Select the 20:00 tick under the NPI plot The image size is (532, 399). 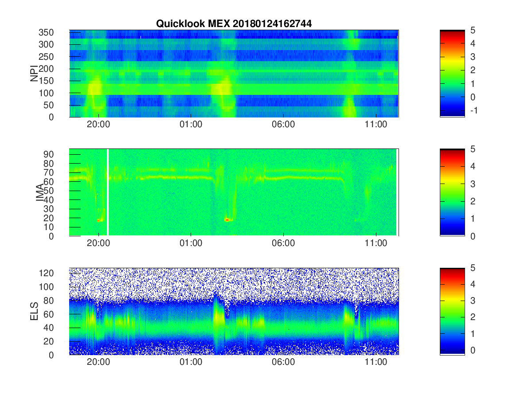point(98,124)
